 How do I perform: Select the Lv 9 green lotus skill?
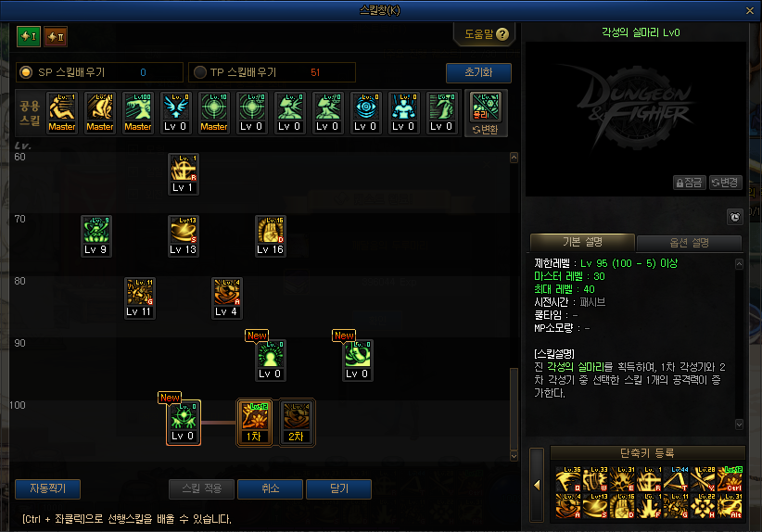(95, 235)
